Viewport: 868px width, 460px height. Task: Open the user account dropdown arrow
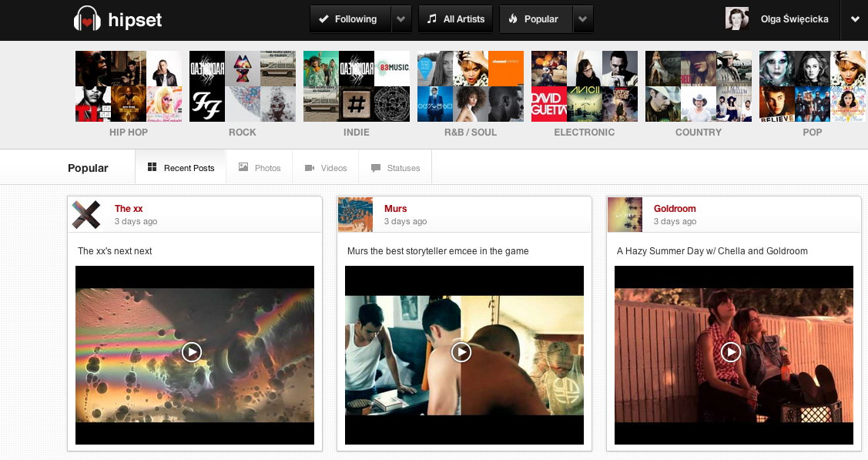(x=854, y=19)
